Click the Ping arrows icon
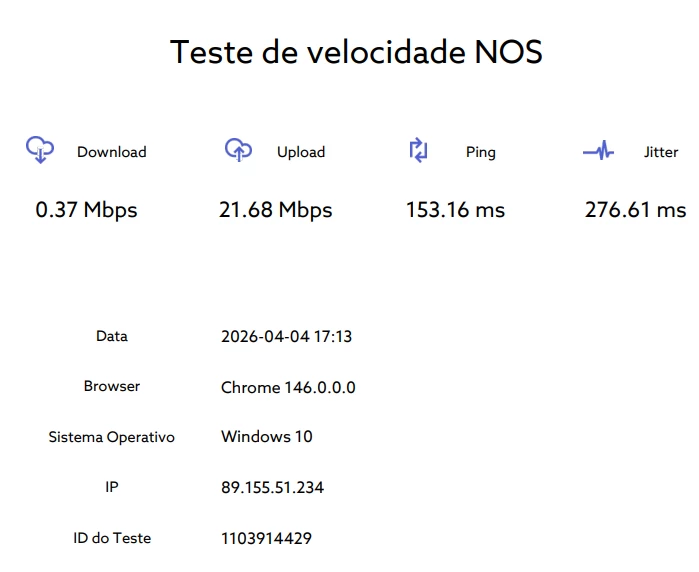The height and width of the screenshot is (572, 699). click(418, 151)
